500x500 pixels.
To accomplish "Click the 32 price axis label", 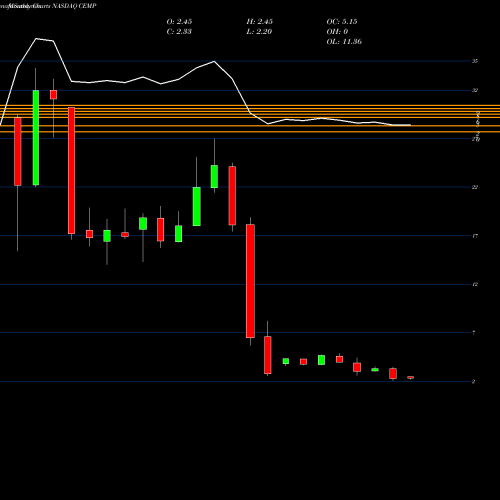I will pyautogui.click(x=475, y=90).
